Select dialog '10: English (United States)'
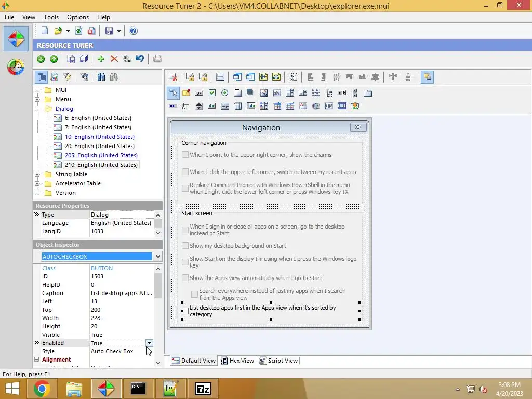 coord(100,137)
